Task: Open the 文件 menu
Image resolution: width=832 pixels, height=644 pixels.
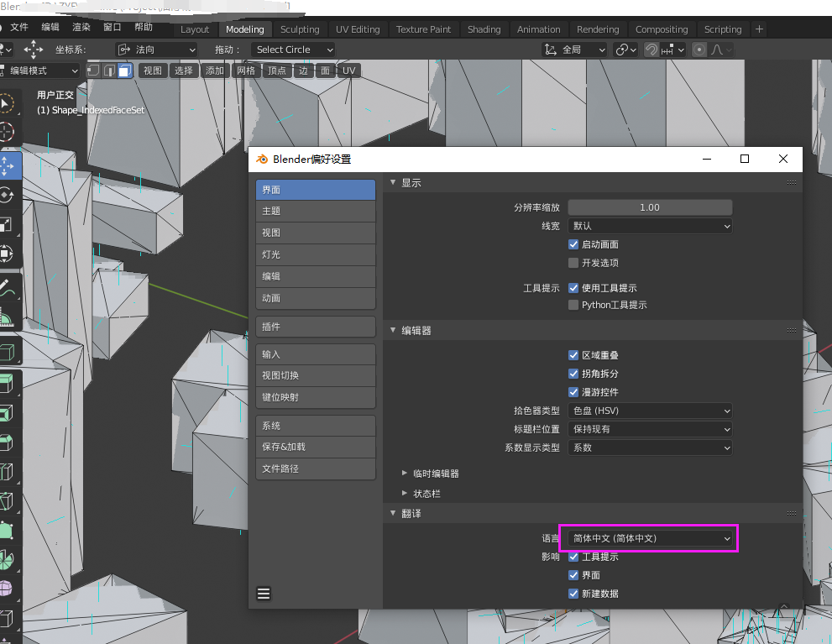Action: click(19, 27)
